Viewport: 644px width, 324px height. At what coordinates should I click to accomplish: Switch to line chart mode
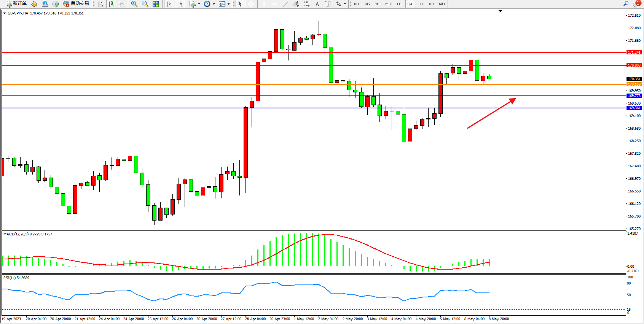coord(122,4)
